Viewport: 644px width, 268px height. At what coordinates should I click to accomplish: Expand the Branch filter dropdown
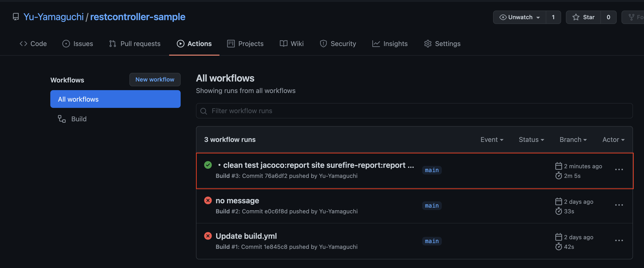pos(573,139)
